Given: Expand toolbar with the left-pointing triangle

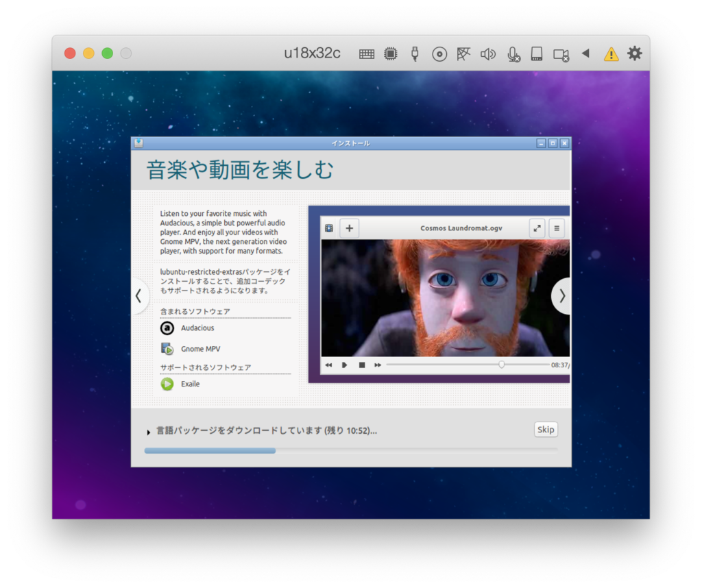Looking at the screenshot, I should point(585,53).
